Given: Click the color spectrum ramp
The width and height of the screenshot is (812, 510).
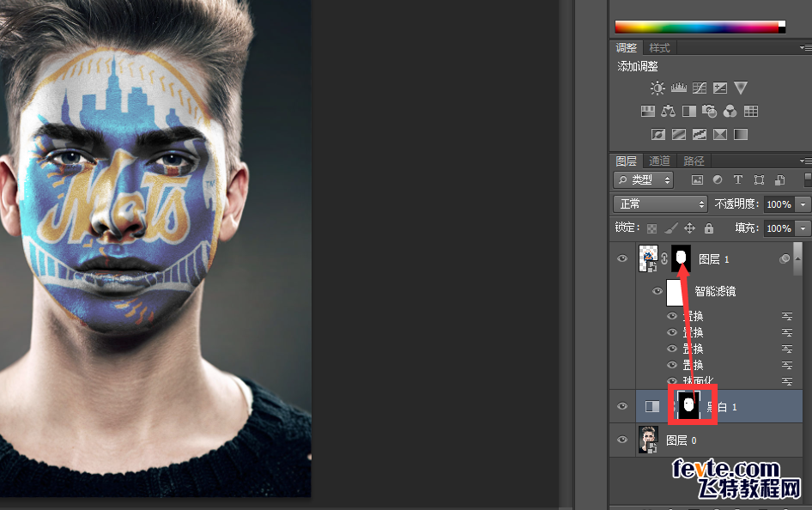Looking at the screenshot, I should click(x=700, y=27).
